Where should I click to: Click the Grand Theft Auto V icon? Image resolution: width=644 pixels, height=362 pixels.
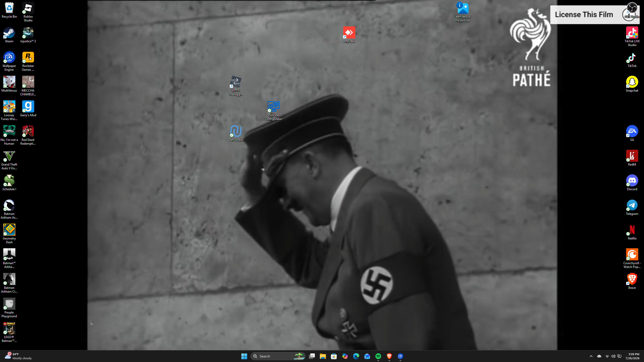9,160
